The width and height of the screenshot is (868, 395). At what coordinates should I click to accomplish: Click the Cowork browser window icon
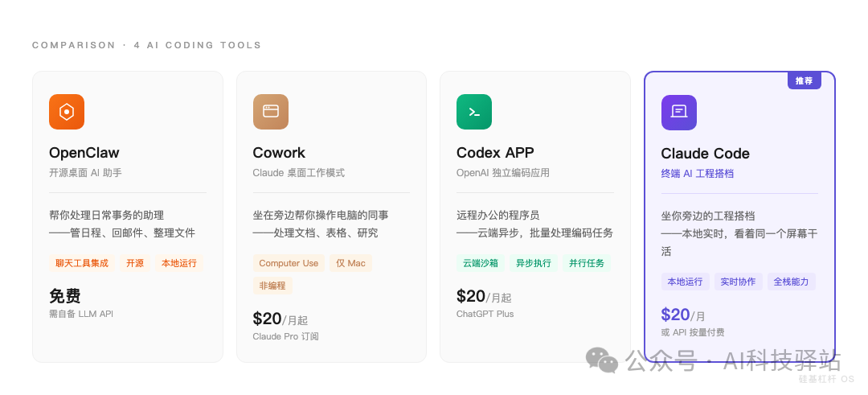coord(271,112)
